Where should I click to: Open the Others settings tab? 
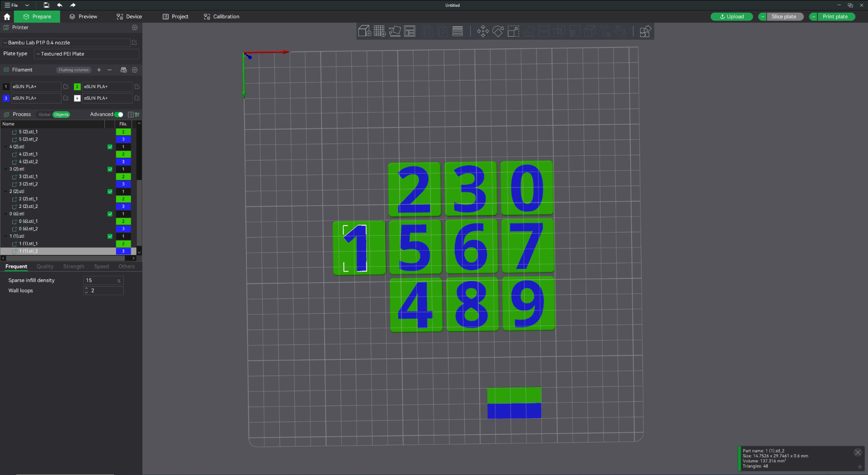[x=127, y=267]
